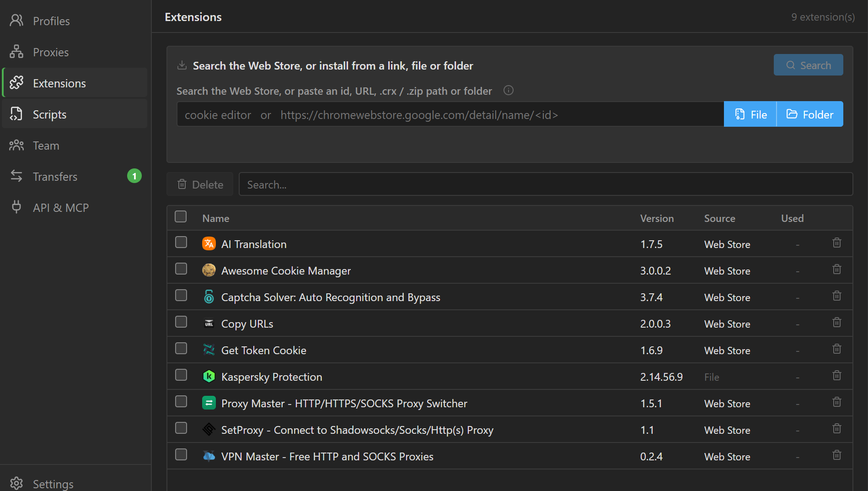Viewport: 868px width, 491px height.
Task: Select the Awesome Cookie Manager checkbox
Action: click(x=181, y=269)
